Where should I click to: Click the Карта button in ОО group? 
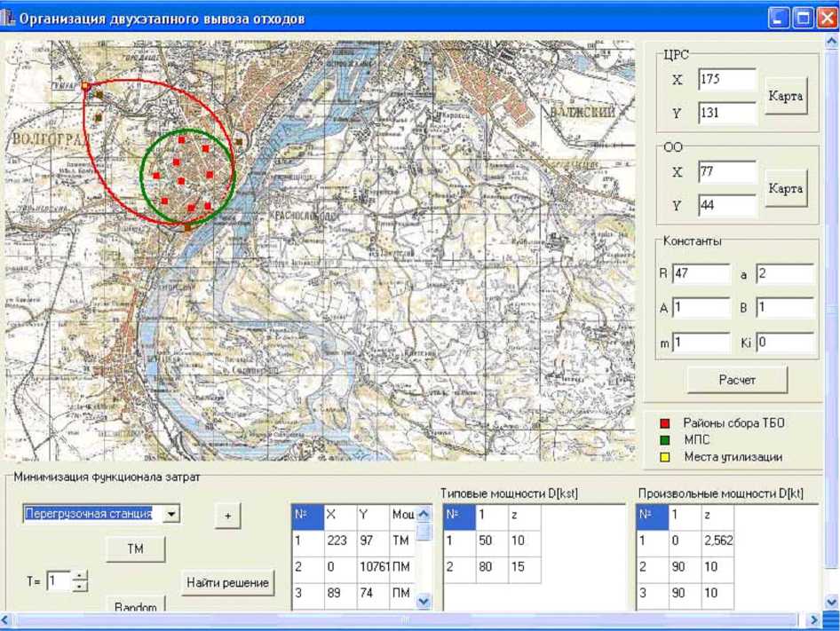coord(786,188)
